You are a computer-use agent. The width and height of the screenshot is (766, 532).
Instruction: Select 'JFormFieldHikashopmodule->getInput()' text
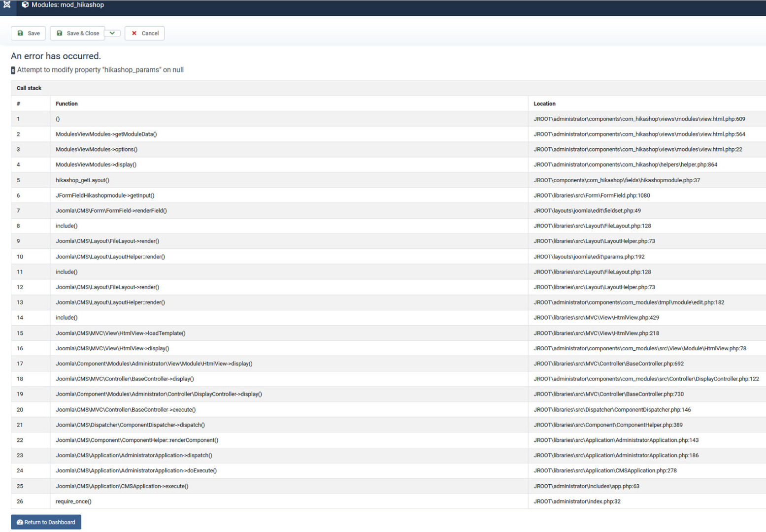pyautogui.click(x=105, y=196)
